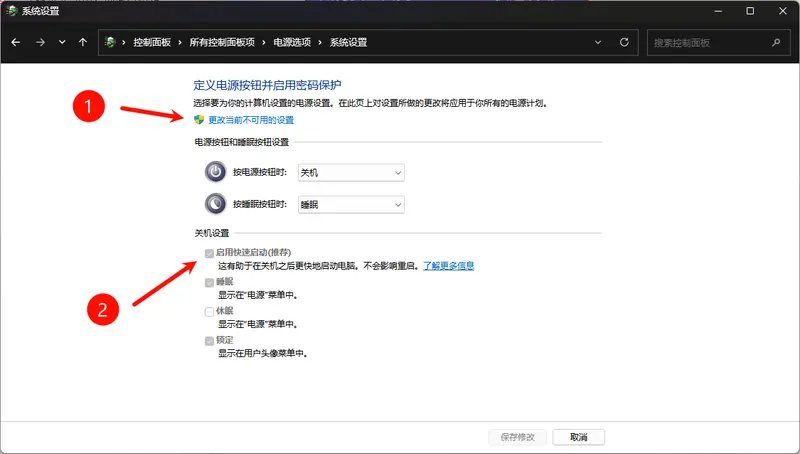This screenshot has width=800, height=454.
Task: Expand chevron after 电源选项 breadcrumb
Action: [x=320, y=42]
